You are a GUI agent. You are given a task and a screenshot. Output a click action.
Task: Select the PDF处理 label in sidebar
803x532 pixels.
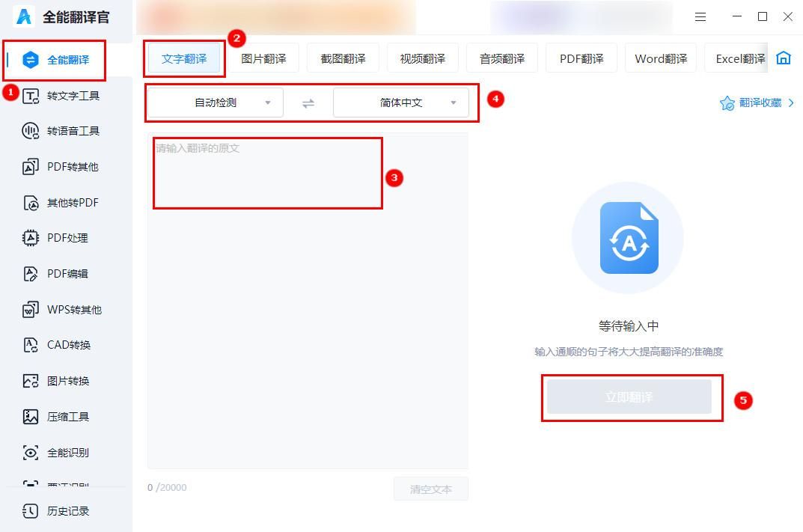(x=67, y=238)
